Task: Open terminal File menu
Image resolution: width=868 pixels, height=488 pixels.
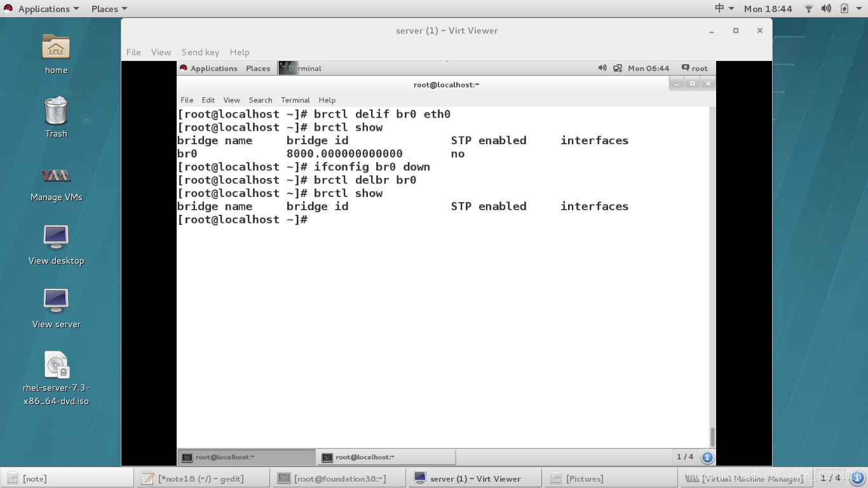Action: (187, 100)
